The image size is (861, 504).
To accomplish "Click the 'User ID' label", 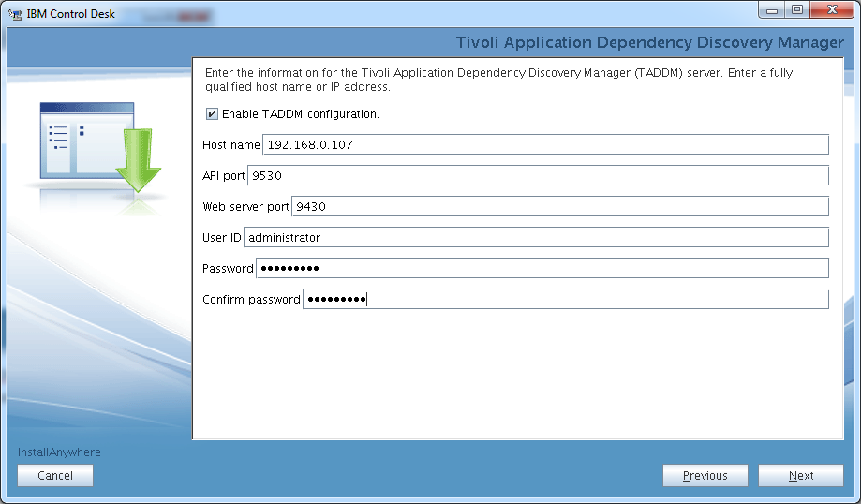I will (x=221, y=238).
